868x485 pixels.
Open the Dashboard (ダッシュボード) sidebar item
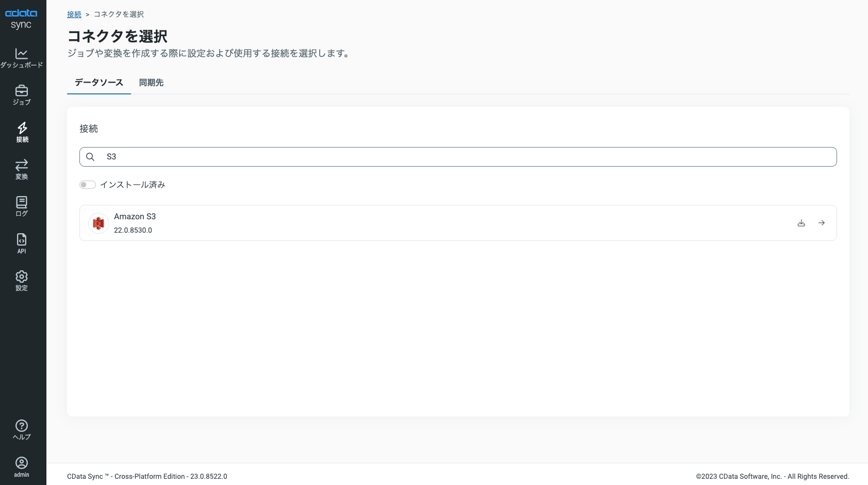coord(22,58)
